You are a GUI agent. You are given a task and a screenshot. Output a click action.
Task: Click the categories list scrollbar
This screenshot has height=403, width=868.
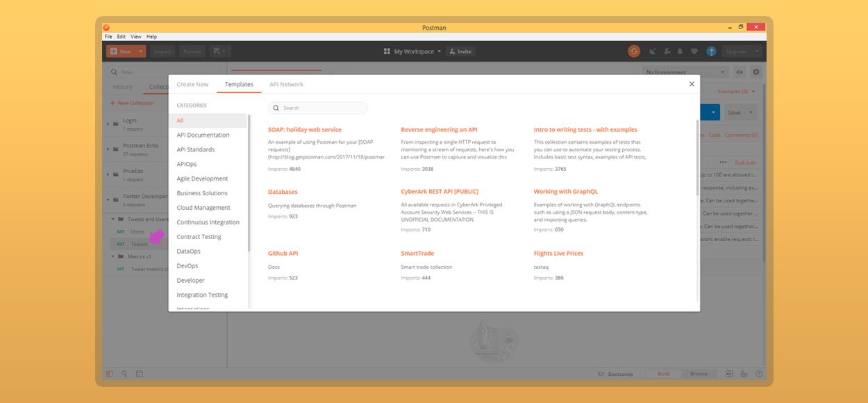(x=249, y=183)
